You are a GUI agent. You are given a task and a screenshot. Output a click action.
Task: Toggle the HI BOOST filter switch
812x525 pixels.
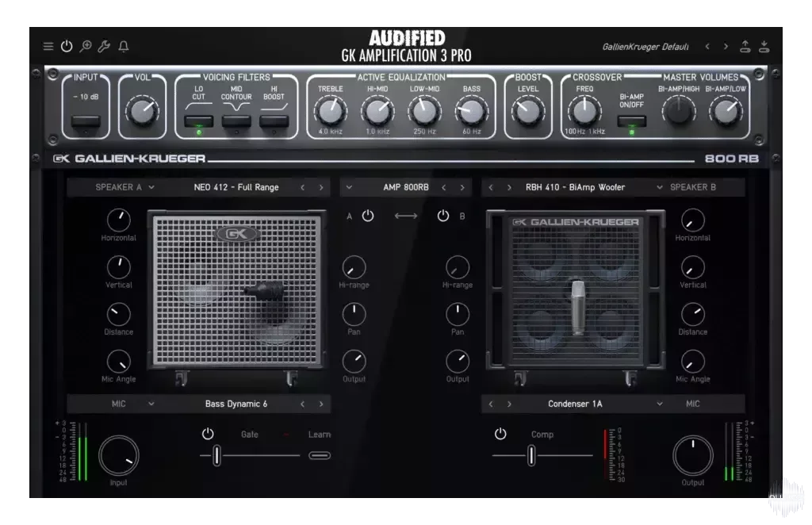coord(274,121)
